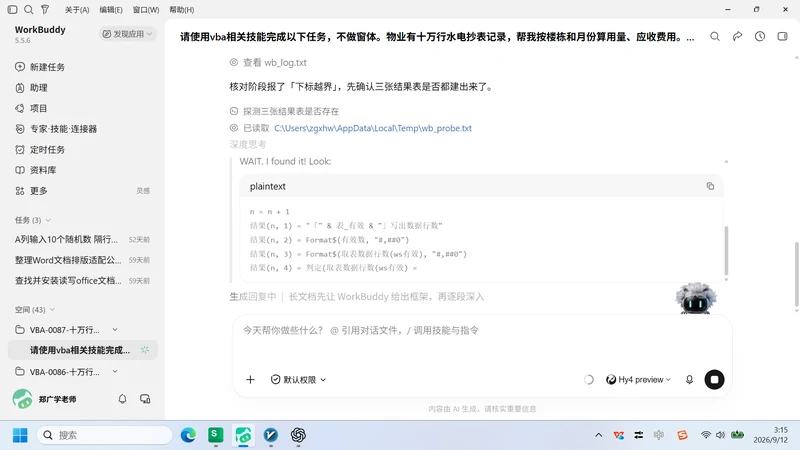Open the wb_probe.txt file path link
The width and height of the screenshot is (800, 450).
coord(372,128)
